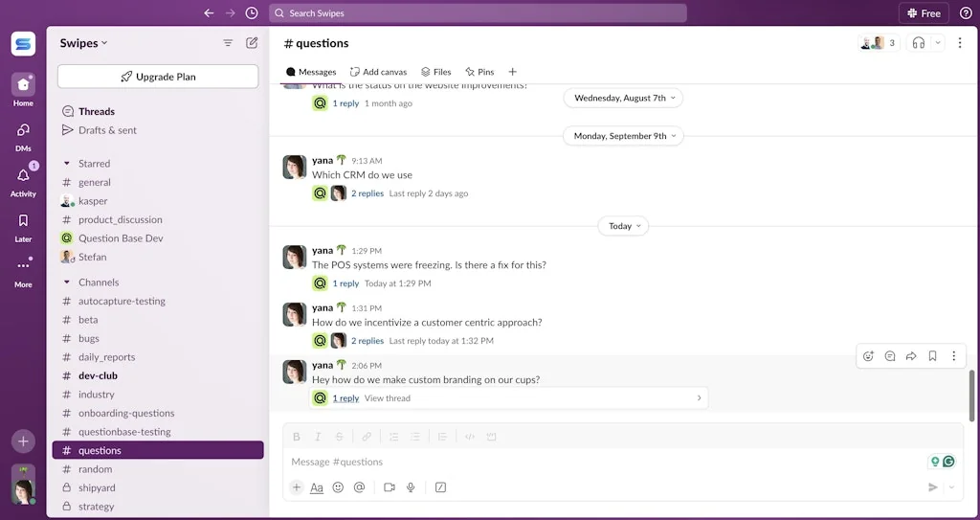980x520 pixels.
Task: Go forward with the right arrow
Action: point(230,13)
